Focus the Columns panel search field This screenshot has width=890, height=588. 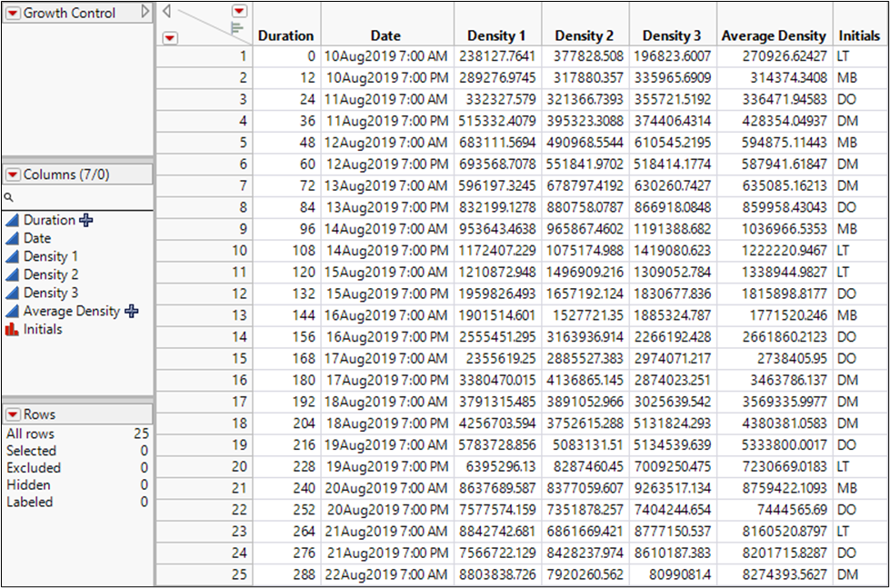point(82,197)
